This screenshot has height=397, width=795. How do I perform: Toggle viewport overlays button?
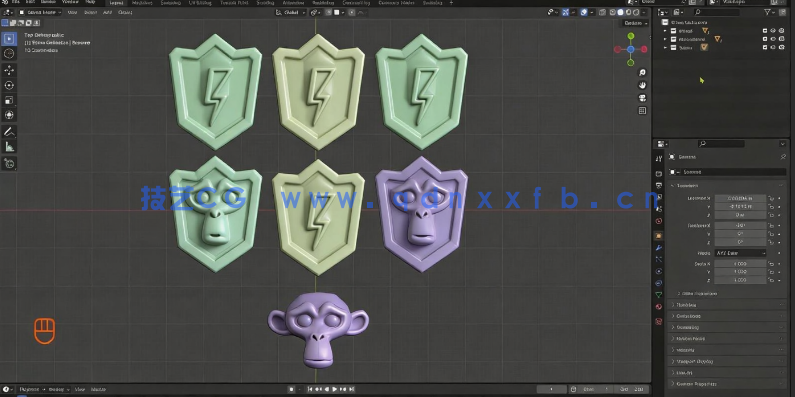(584, 12)
